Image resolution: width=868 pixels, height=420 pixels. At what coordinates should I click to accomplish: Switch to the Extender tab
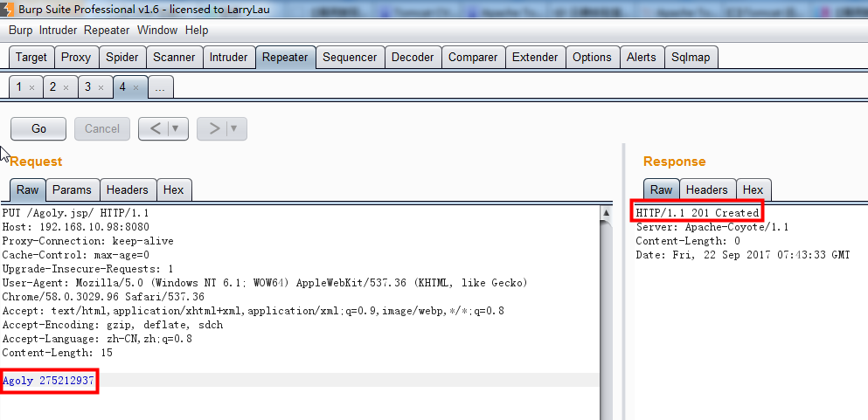[x=535, y=58]
